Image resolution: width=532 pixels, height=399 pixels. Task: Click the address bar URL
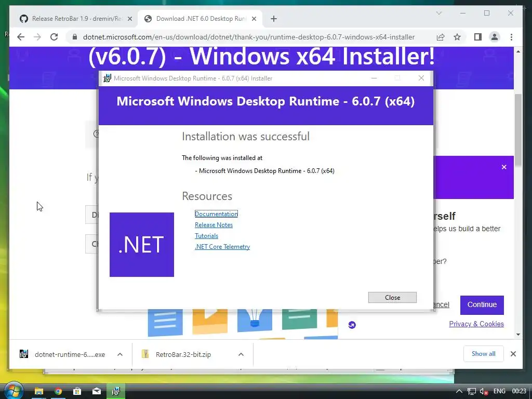pos(249,37)
